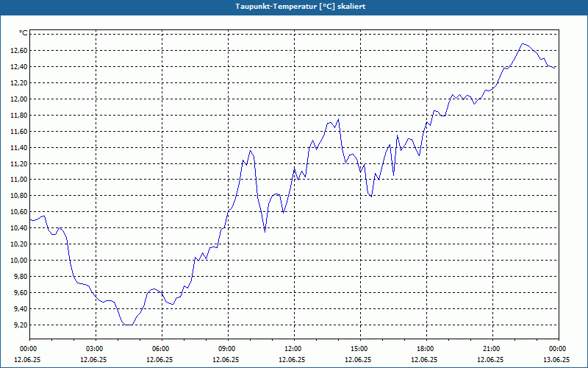Click the °C unit label on the axis
Screen dimensions: 588x368
23,34
